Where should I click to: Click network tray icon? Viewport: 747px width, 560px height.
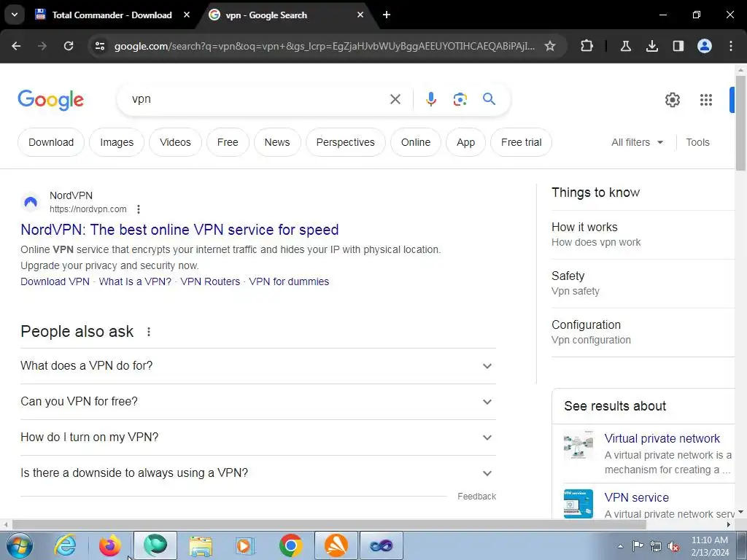[x=656, y=546]
